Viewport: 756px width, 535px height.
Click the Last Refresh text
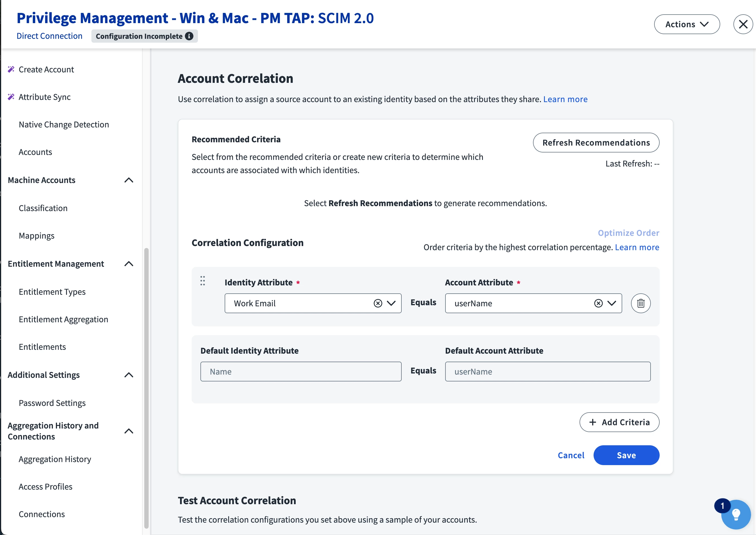coord(632,163)
